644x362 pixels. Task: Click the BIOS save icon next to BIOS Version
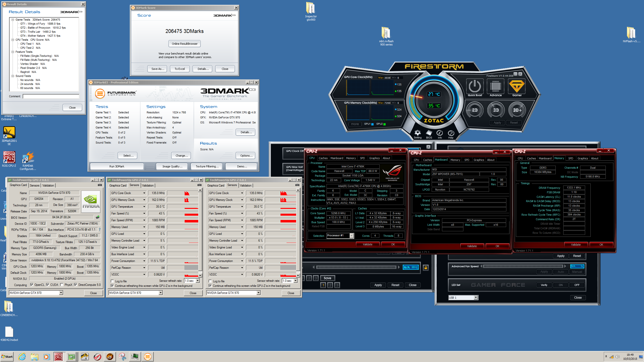(98, 217)
